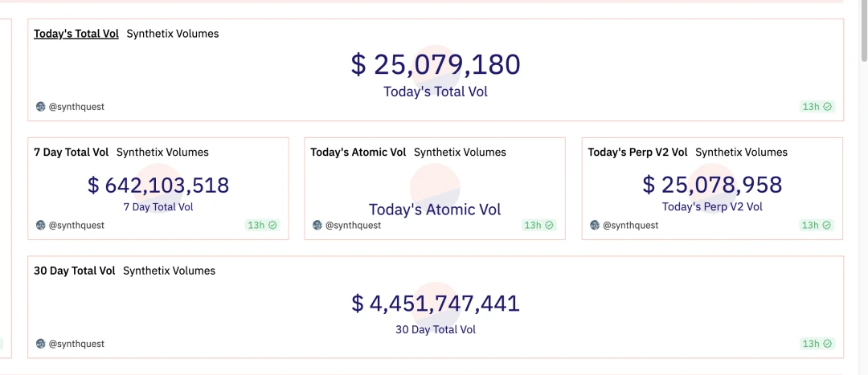Open the 7 Day Total Vol title link
This screenshot has height=375, width=868.
click(x=72, y=152)
